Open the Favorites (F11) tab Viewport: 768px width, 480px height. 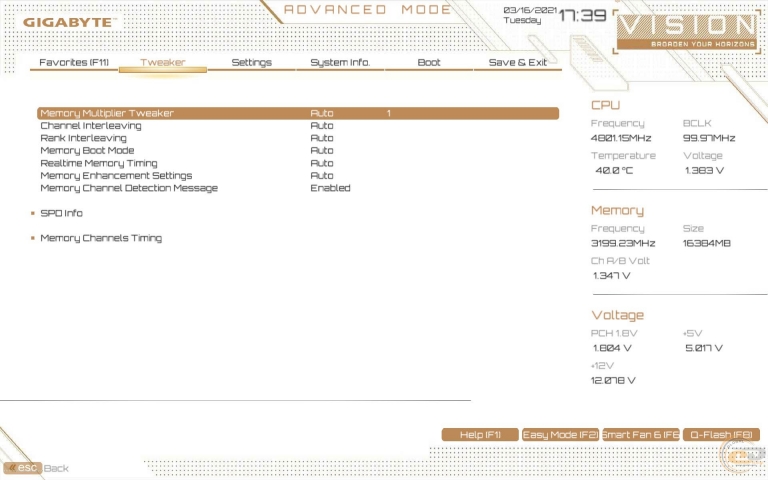pyautogui.click(x=74, y=63)
